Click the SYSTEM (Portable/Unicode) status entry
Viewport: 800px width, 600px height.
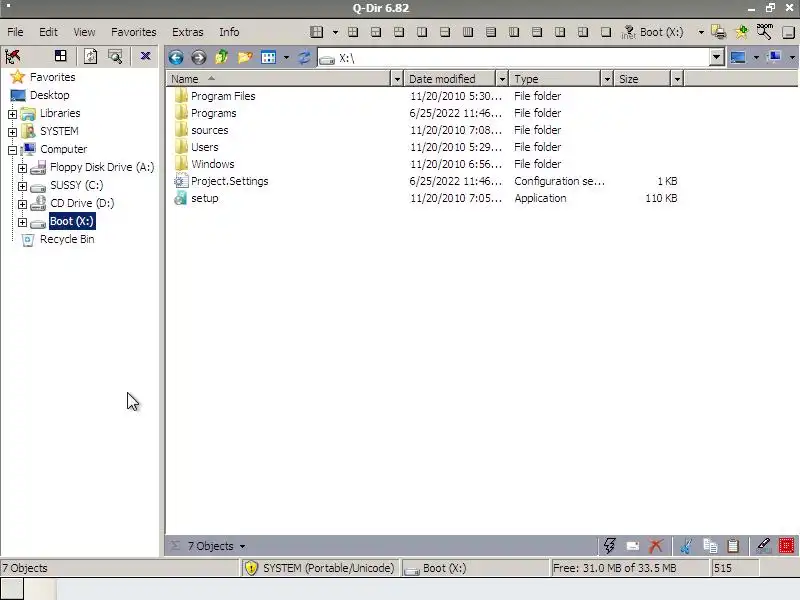pos(320,568)
